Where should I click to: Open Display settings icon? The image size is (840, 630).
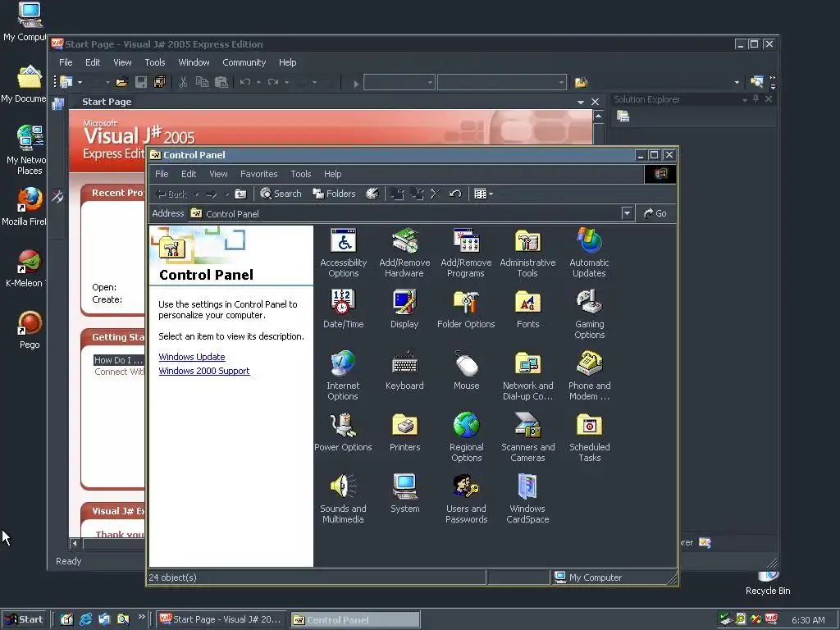404,308
